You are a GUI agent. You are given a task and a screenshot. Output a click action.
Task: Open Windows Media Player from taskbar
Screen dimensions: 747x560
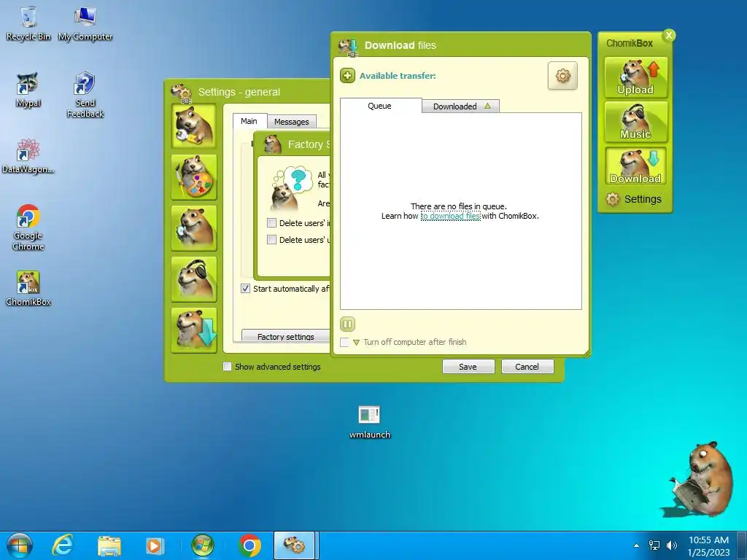155,545
